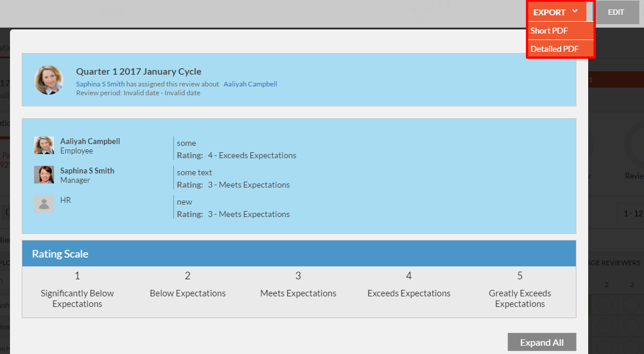Click scale item 'Greatly Exceeds Expectations'
The width and height of the screenshot is (644, 354).
[x=519, y=299]
